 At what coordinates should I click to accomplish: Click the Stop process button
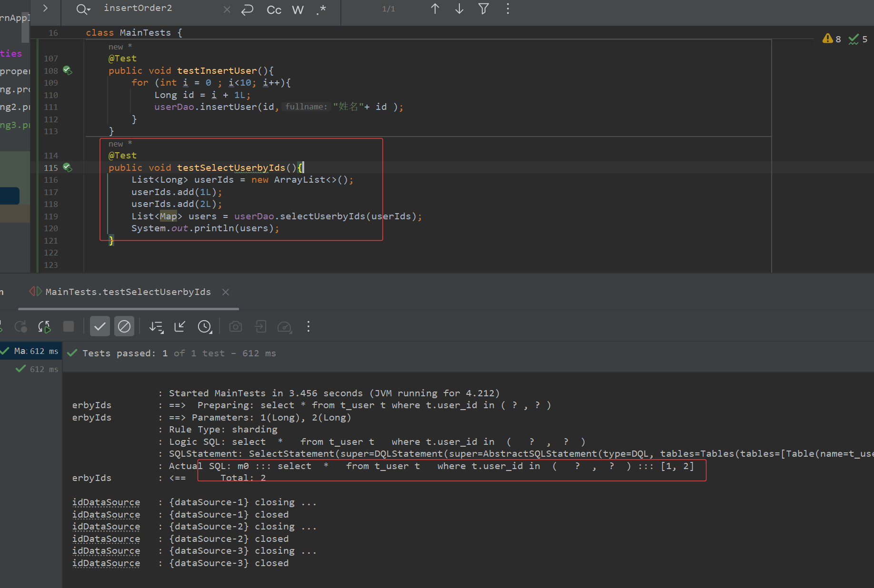[x=69, y=326]
